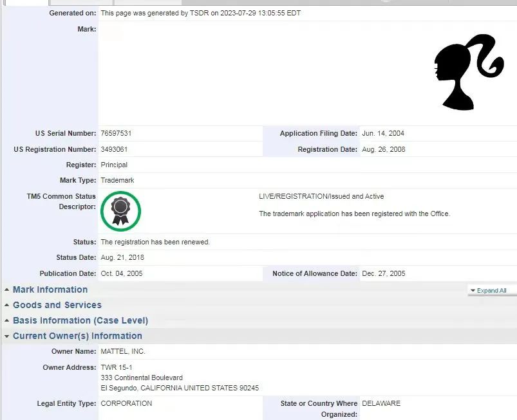Click address line TWR 15-1
Screen dimensions: 517x420
(117, 367)
